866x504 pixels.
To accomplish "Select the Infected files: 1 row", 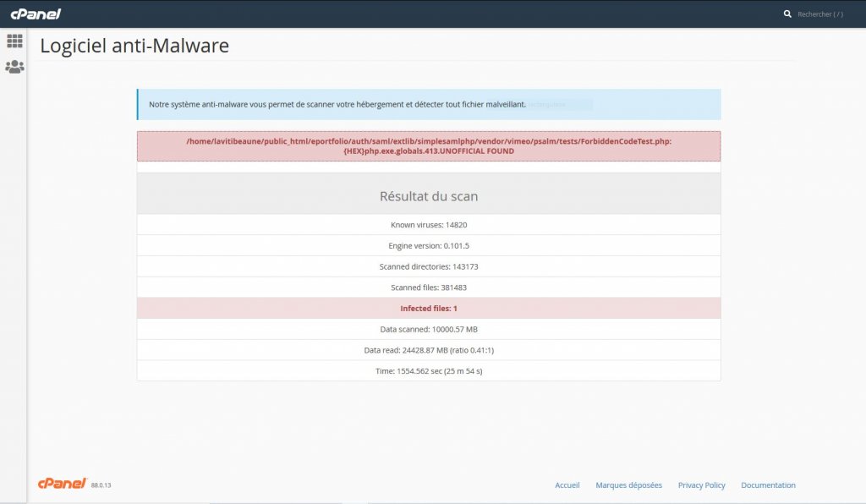I will point(429,309).
